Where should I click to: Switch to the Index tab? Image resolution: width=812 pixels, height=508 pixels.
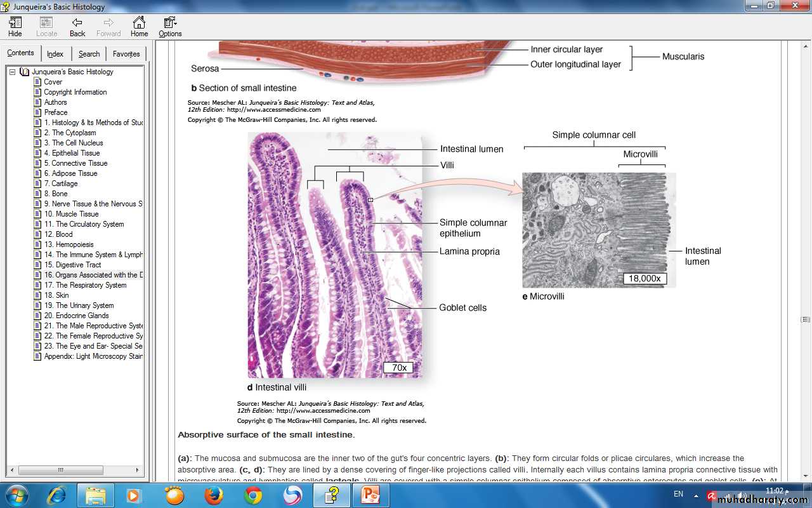click(55, 54)
